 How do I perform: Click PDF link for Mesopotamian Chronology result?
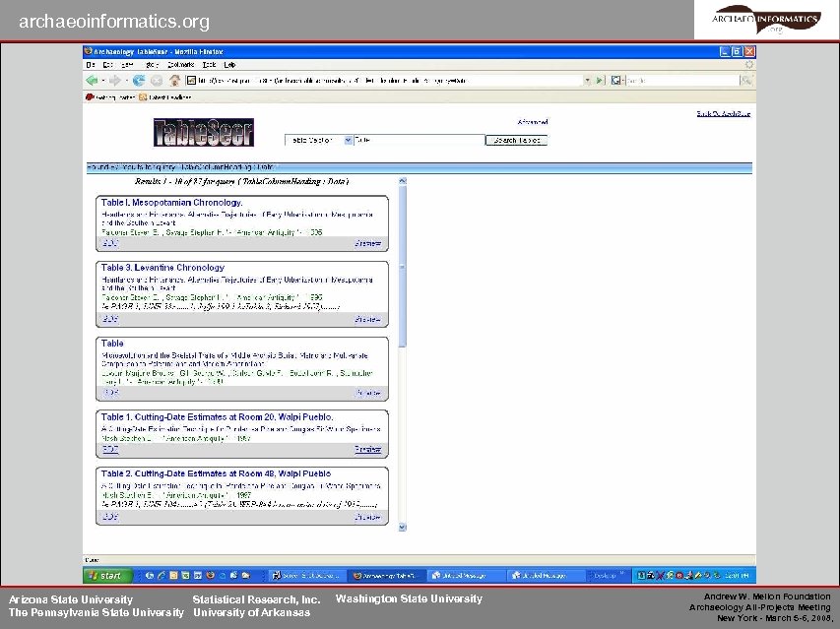click(110, 243)
